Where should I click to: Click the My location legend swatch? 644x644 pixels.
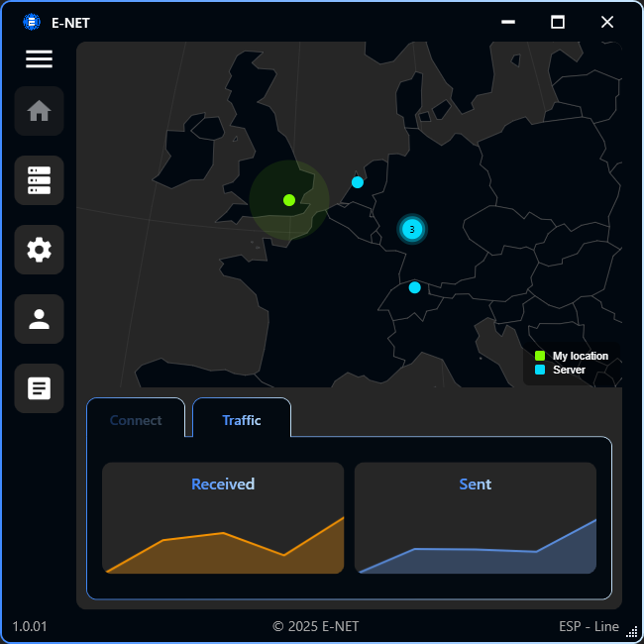540,356
